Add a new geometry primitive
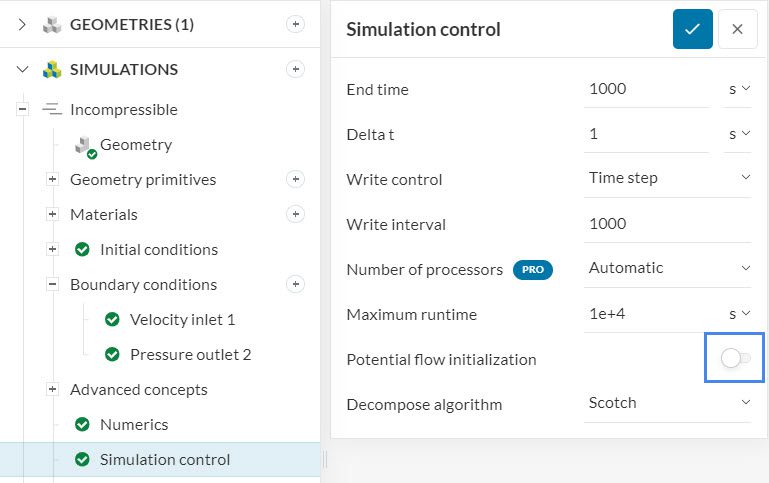 [x=295, y=180]
